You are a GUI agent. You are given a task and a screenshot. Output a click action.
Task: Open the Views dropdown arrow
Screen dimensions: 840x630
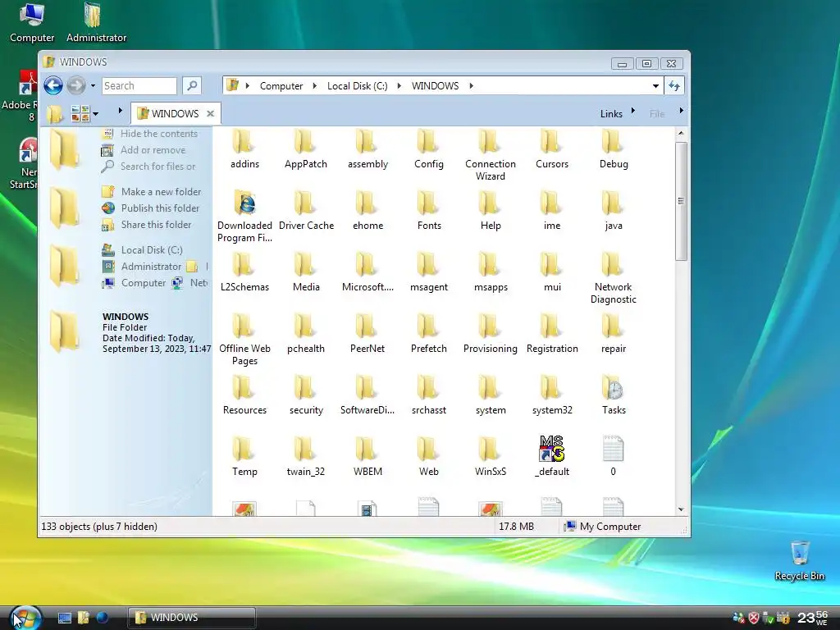tap(95, 113)
